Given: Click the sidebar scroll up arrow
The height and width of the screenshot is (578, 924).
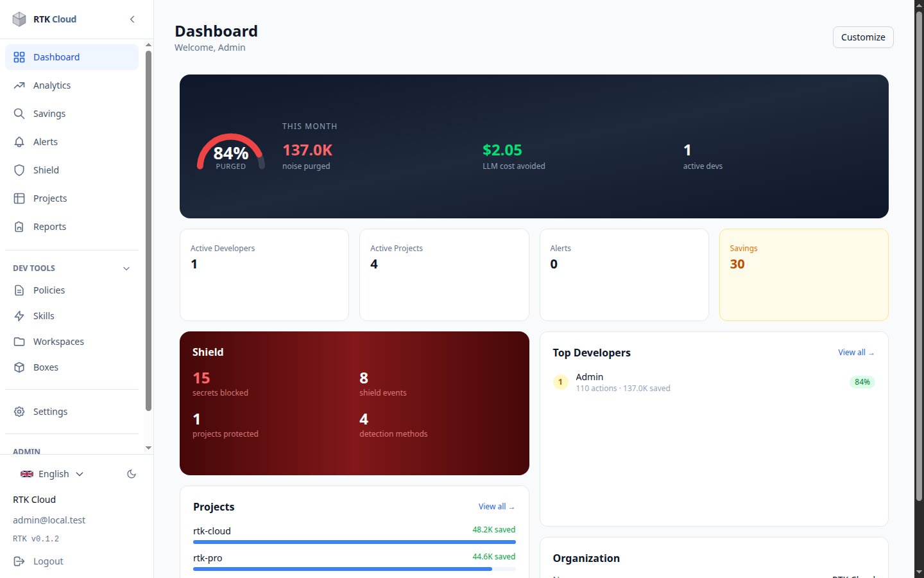Looking at the screenshot, I should tap(148, 45).
